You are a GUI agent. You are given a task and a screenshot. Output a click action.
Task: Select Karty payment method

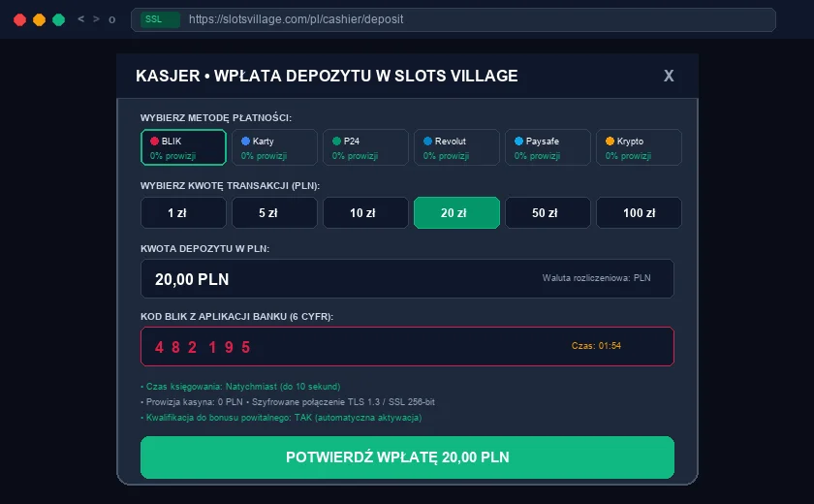274,147
